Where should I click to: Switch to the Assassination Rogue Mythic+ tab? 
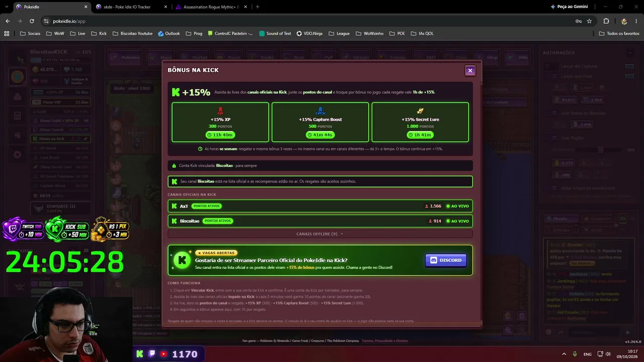(210, 7)
